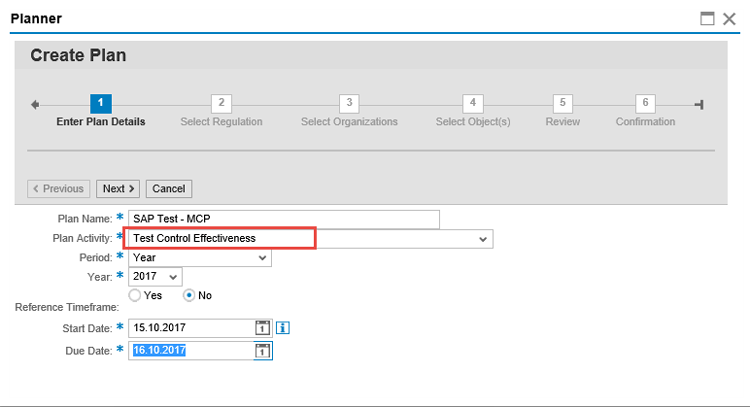Viewport: 750px width, 407px height.
Task: Open the Period dropdown
Action: [262, 258]
